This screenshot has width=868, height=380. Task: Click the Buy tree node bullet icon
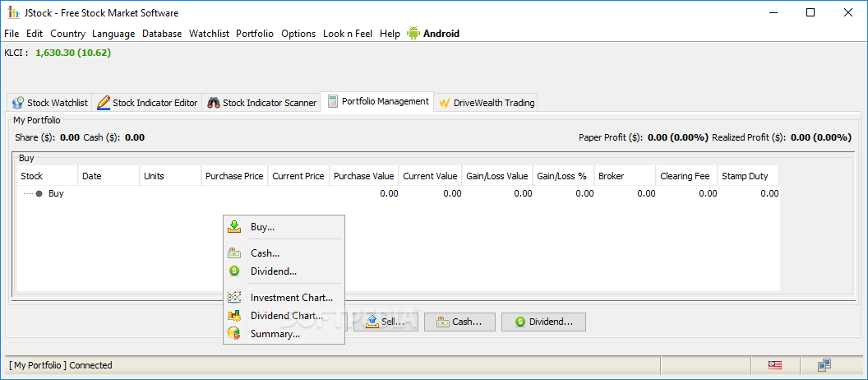(39, 194)
